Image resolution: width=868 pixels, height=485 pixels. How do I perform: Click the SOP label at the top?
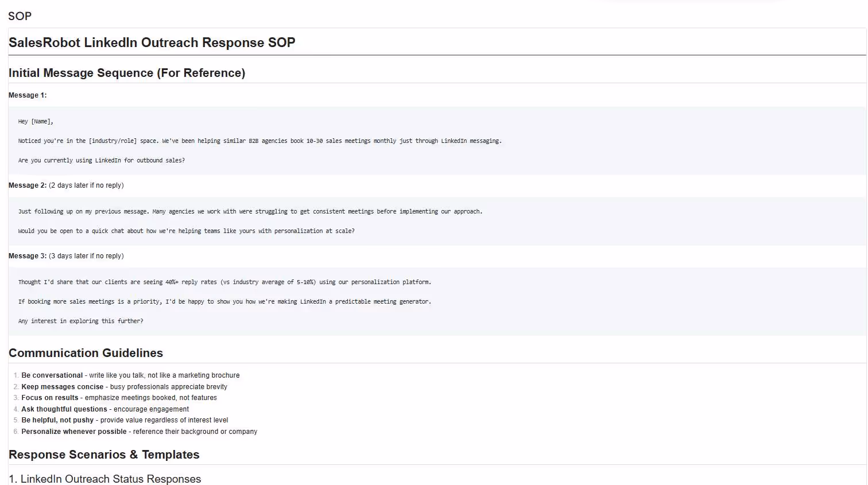tap(20, 16)
